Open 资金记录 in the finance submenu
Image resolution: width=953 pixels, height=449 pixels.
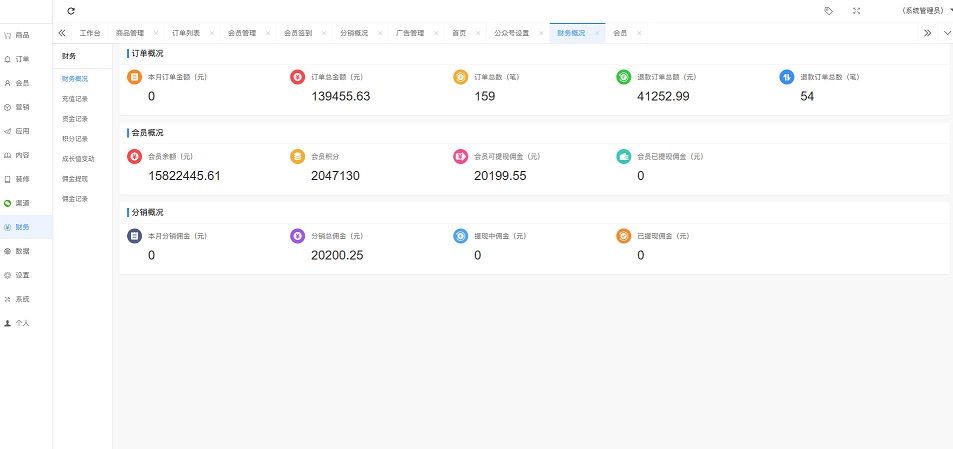pyautogui.click(x=75, y=118)
